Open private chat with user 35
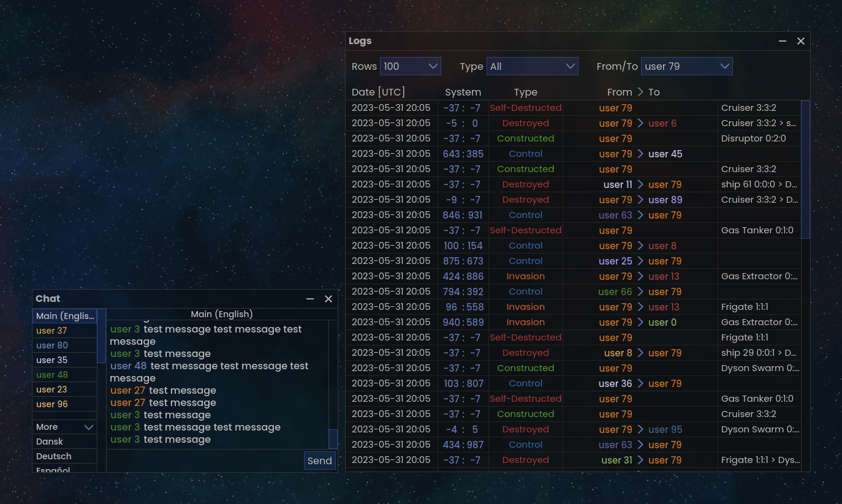The image size is (842, 504). [x=65, y=360]
